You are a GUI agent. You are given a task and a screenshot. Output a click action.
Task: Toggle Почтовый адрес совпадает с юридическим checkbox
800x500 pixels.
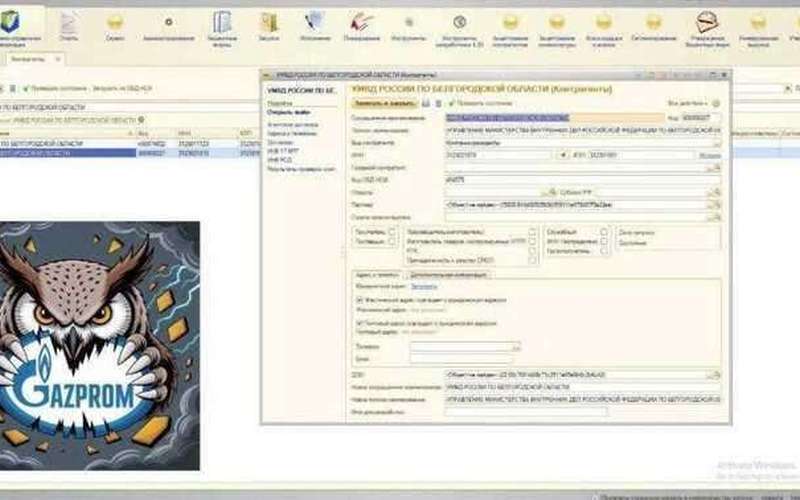pyautogui.click(x=360, y=323)
